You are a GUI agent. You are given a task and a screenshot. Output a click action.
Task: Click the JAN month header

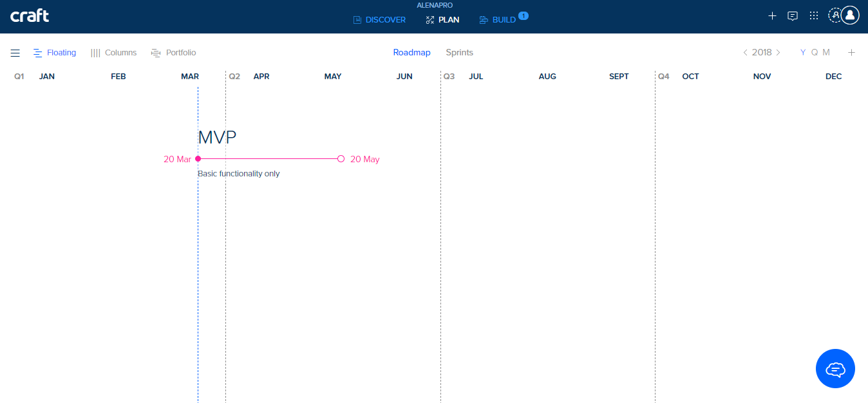47,77
